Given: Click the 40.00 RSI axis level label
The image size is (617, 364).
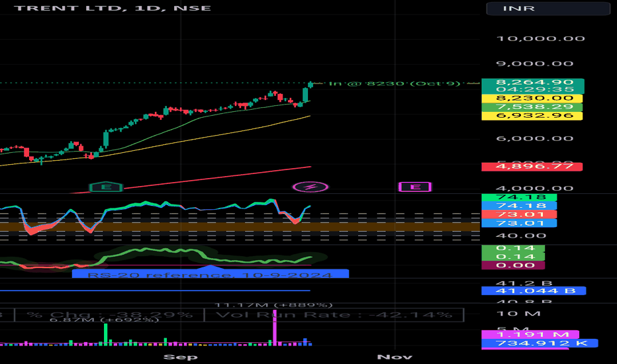Looking at the screenshot, I should (521, 236).
